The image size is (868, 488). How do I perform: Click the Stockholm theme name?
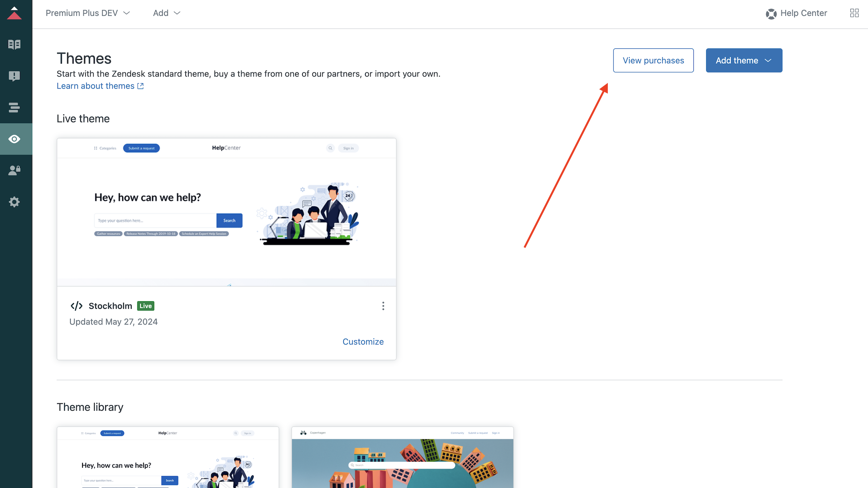pos(110,306)
